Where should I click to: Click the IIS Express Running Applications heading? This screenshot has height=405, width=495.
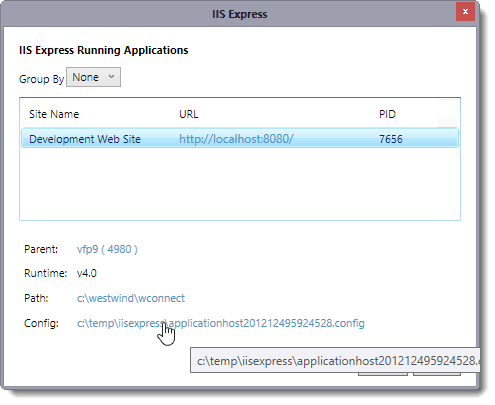tap(104, 50)
